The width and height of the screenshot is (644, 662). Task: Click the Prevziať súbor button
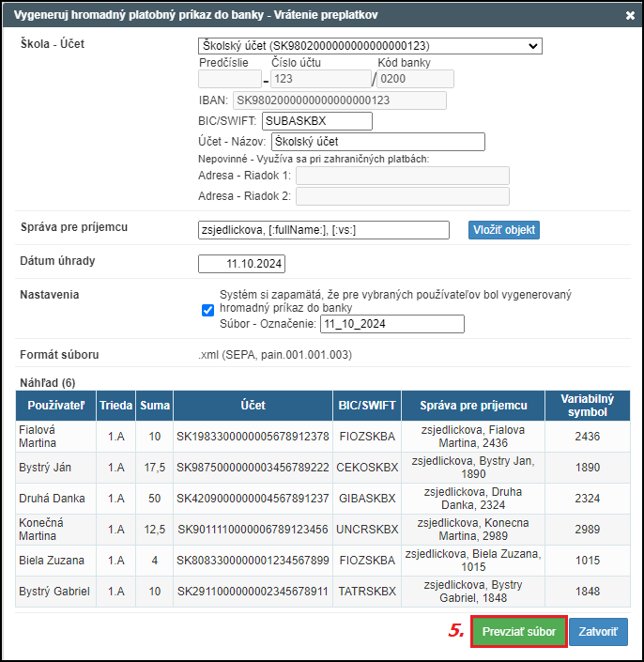pyautogui.click(x=519, y=632)
